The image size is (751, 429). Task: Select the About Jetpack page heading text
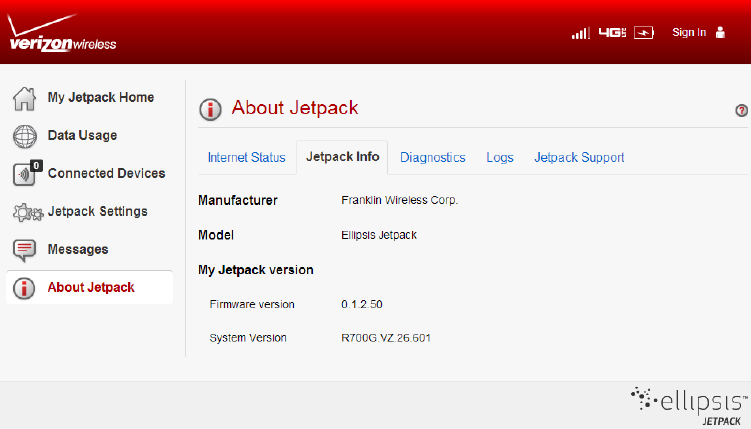295,108
